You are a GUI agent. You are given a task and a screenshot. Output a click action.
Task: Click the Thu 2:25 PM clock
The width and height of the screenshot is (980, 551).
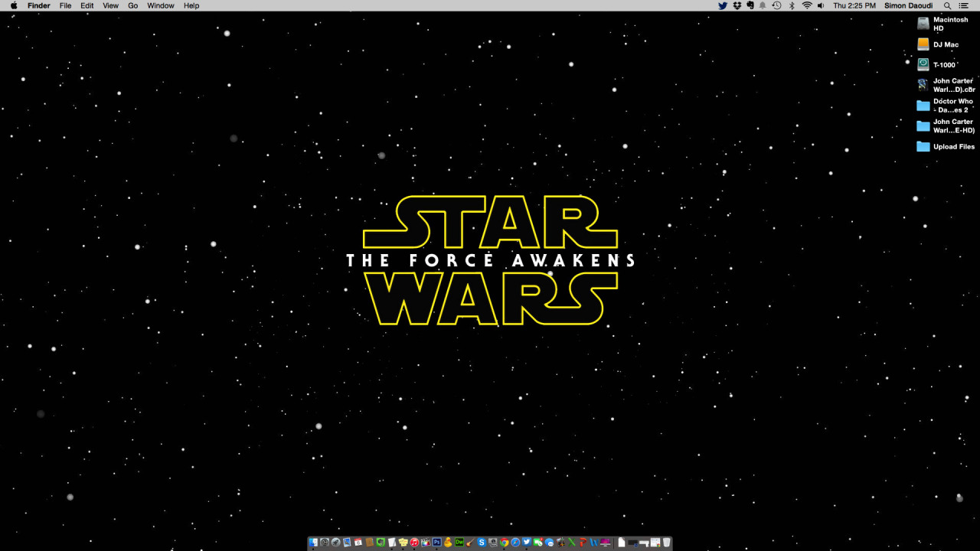pos(854,5)
